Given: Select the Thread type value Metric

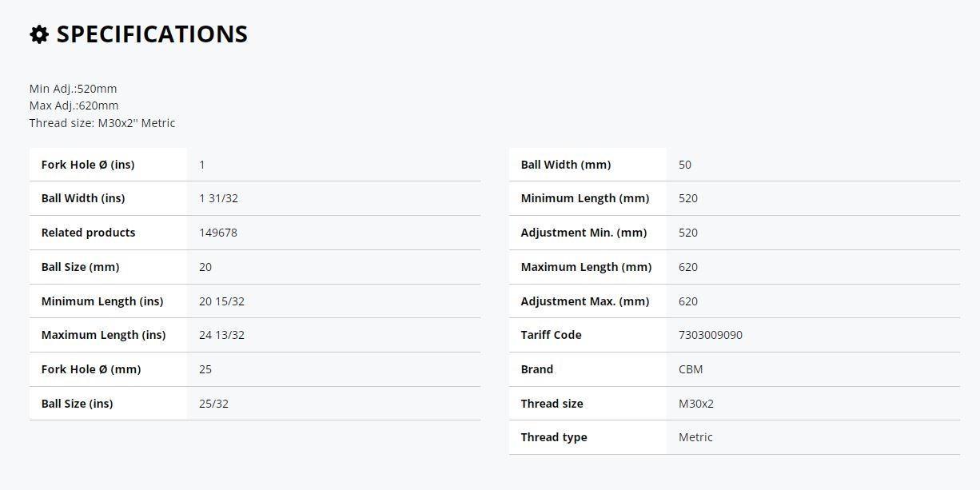Looking at the screenshot, I should tap(695, 437).
